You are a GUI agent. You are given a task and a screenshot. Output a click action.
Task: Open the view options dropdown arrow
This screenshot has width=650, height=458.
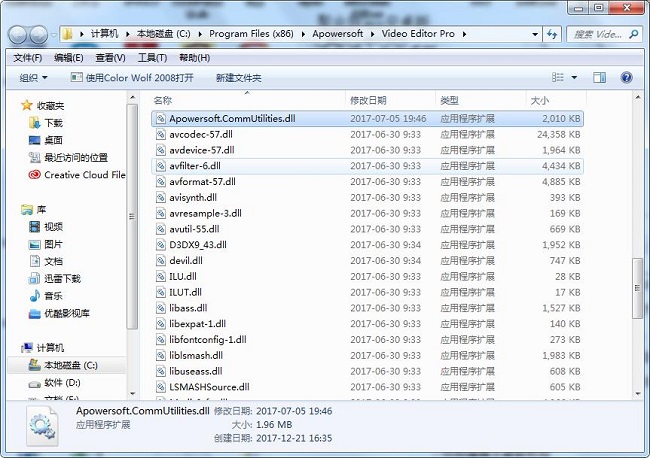pos(574,78)
